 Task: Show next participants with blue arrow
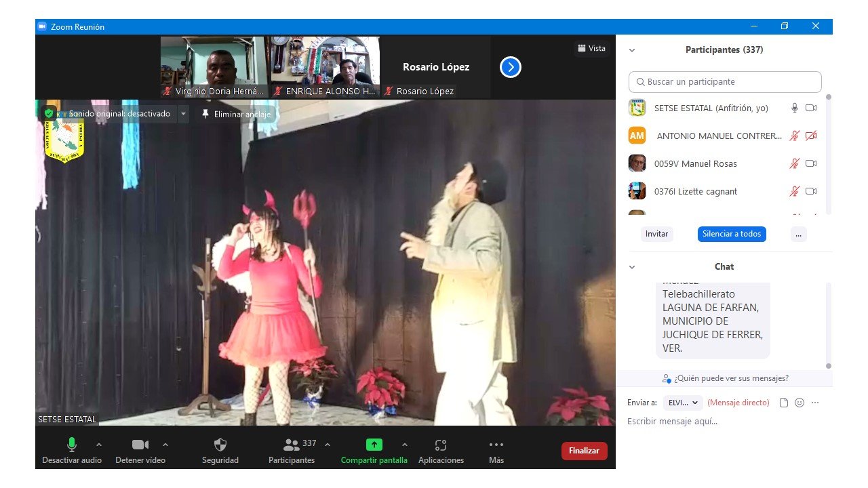click(x=510, y=67)
